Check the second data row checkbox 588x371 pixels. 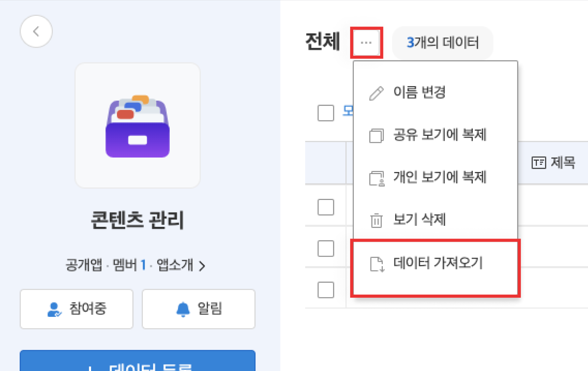click(326, 248)
